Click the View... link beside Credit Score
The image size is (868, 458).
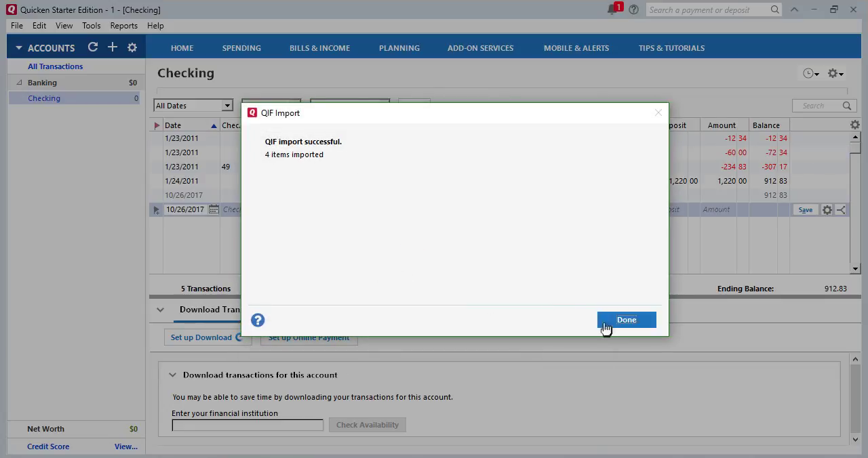tap(126, 446)
